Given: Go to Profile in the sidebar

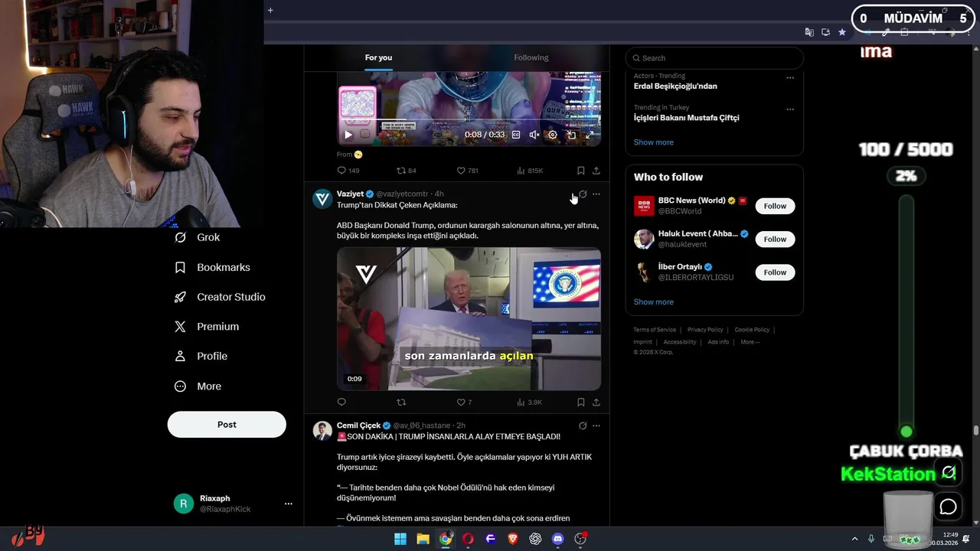Looking at the screenshot, I should (x=201, y=356).
